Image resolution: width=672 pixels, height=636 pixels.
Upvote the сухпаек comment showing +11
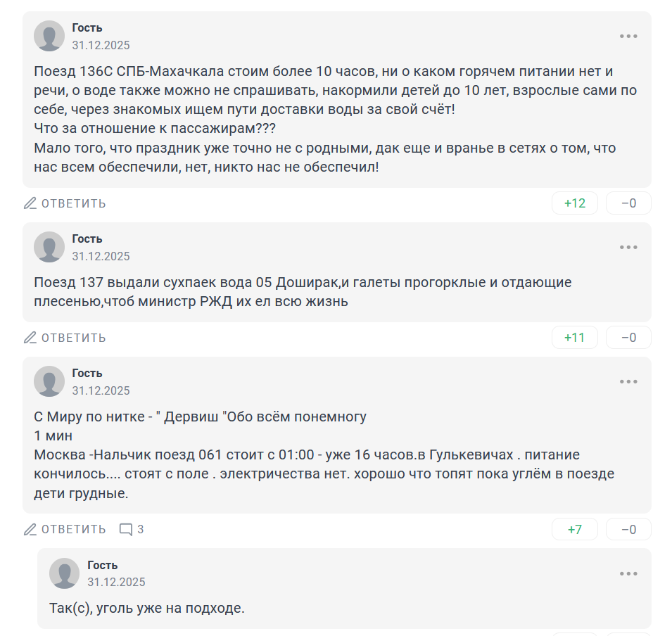[575, 338]
